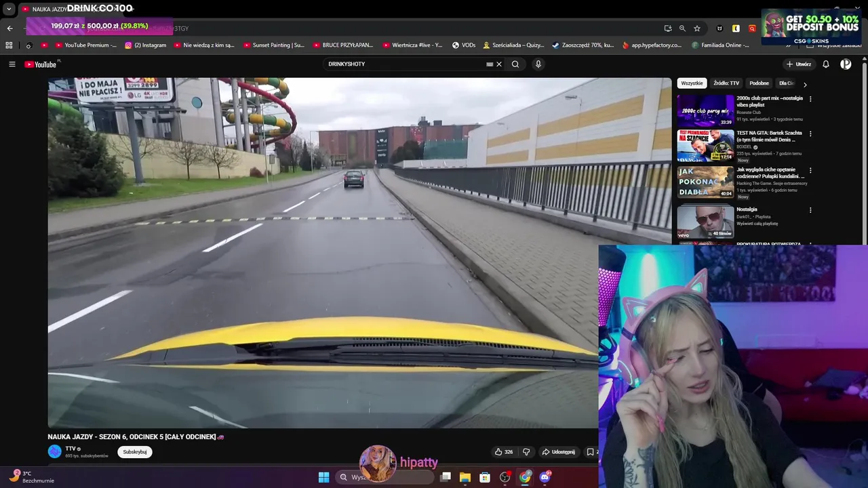Open YouTube Premium bookmark
Image resolution: width=868 pixels, height=488 pixels.
pos(85,45)
